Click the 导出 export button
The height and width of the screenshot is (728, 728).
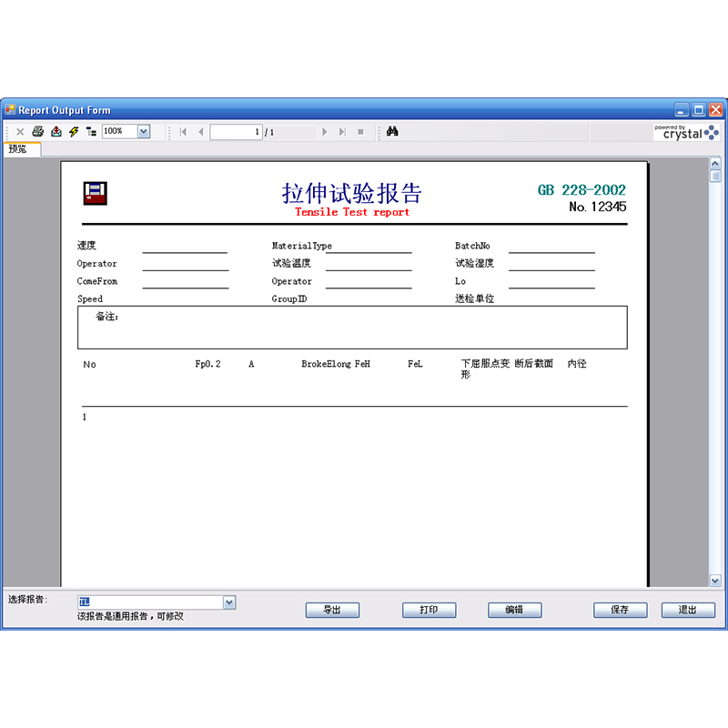[x=332, y=610]
